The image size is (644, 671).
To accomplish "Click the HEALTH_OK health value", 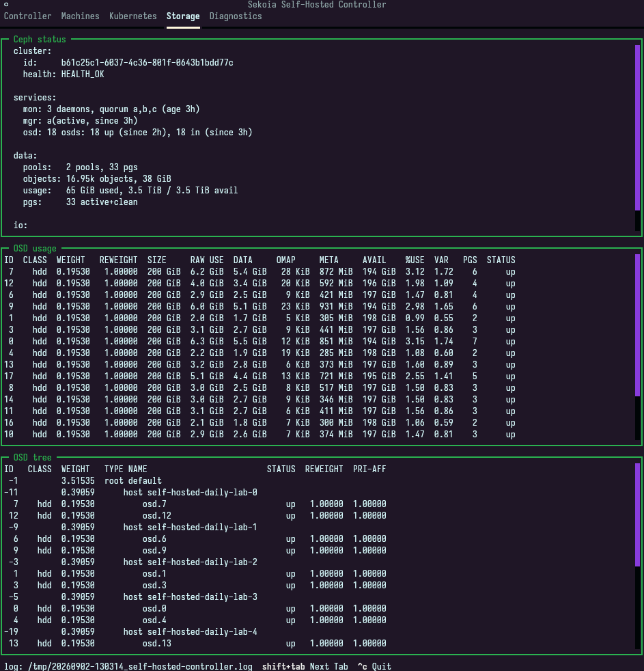I will click(x=83, y=74).
